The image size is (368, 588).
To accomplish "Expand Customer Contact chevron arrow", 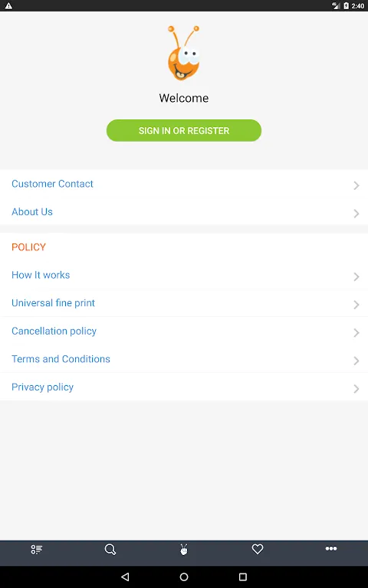I will (x=356, y=185).
